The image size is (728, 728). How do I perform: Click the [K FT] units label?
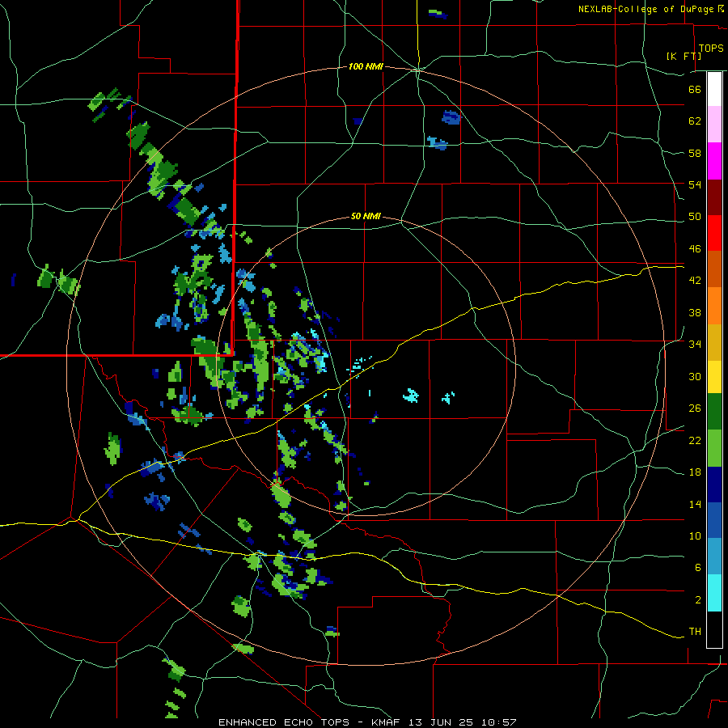pos(684,56)
